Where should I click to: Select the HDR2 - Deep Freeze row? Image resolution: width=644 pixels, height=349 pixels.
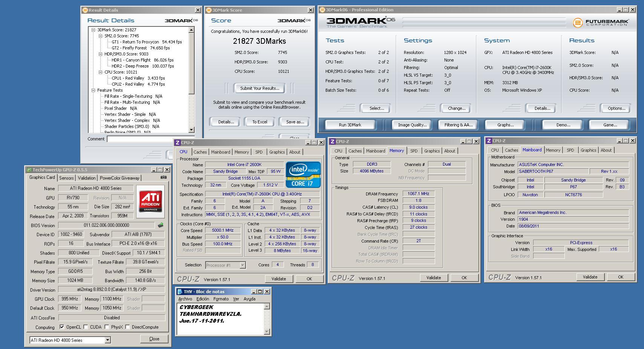(143, 66)
